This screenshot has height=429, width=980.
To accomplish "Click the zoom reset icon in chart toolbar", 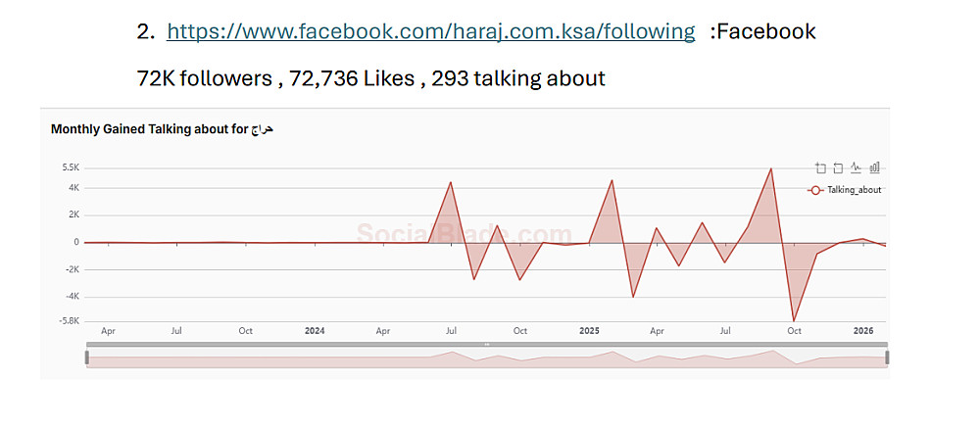I will click(x=838, y=167).
